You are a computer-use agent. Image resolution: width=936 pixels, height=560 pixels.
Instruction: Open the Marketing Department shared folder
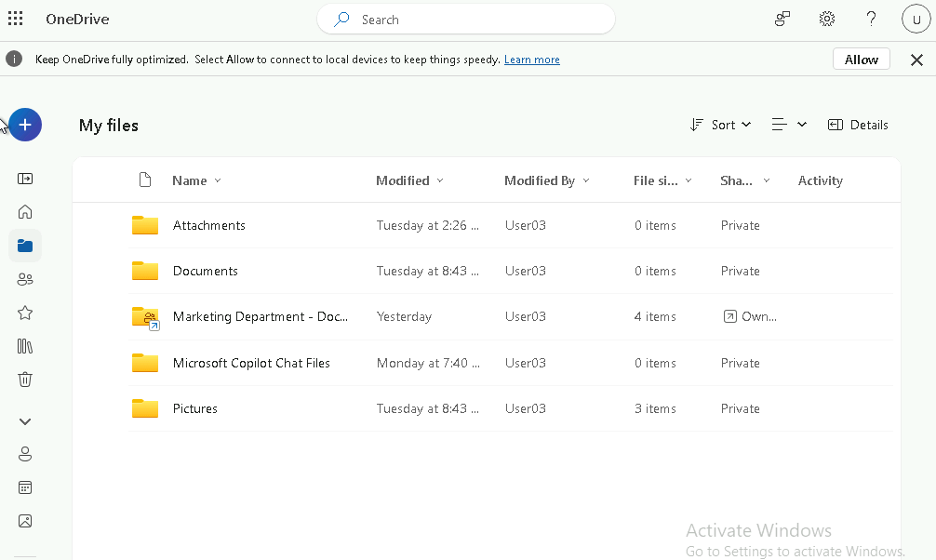pyautogui.click(x=261, y=316)
